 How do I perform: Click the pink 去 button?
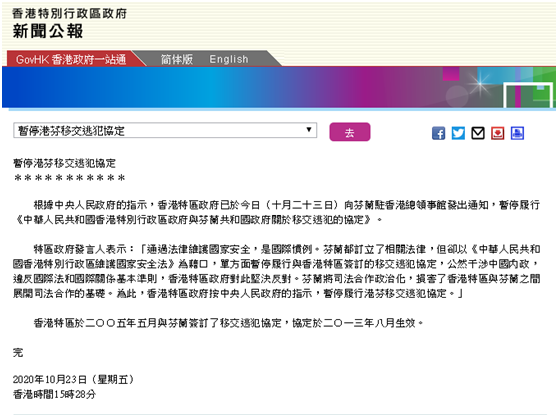[350, 132]
